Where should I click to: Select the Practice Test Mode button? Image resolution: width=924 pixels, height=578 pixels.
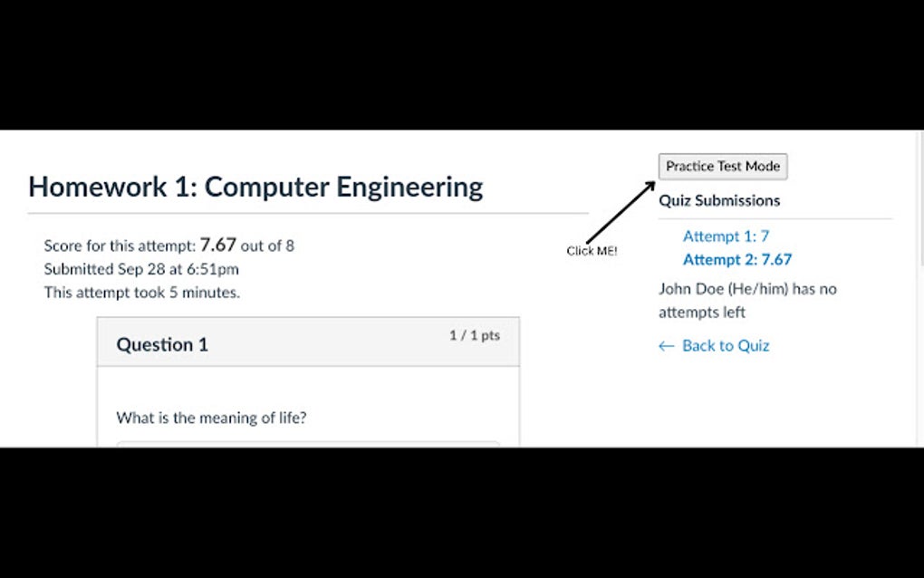pyautogui.click(x=722, y=166)
